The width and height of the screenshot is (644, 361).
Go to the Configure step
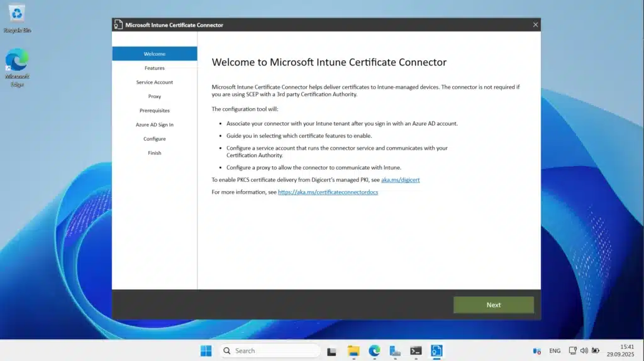(155, 139)
